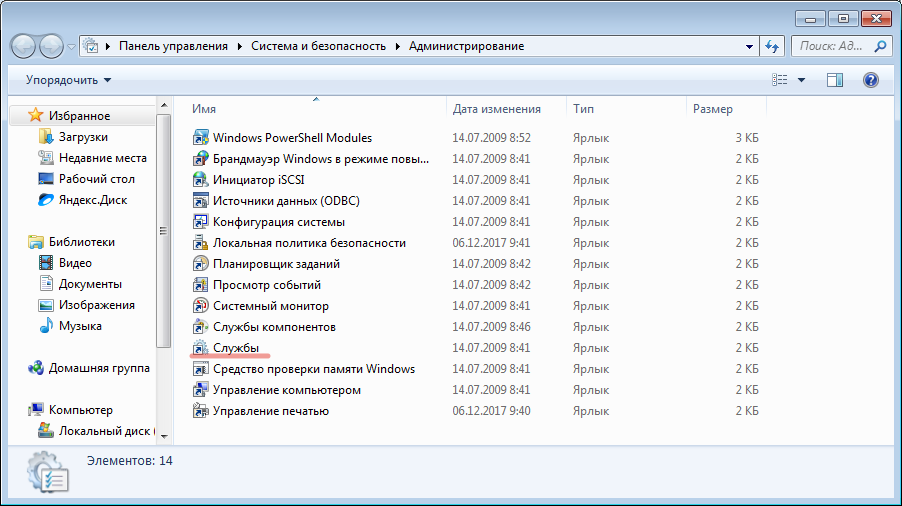The width and height of the screenshot is (902, 506).
Task: Open the Упорядочить dropdown menu
Action: tap(68, 80)
